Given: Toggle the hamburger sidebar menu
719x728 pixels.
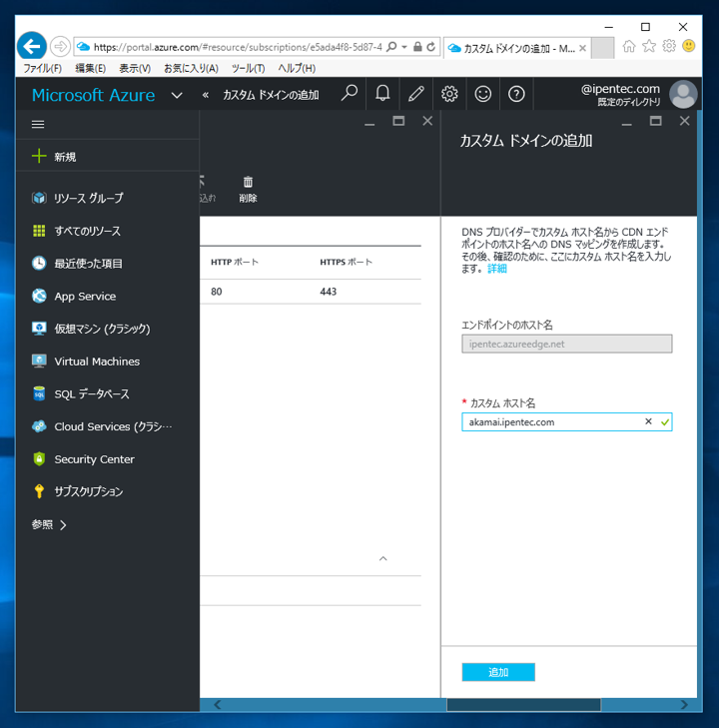Looking at the screenshot, I should (38, 124).
